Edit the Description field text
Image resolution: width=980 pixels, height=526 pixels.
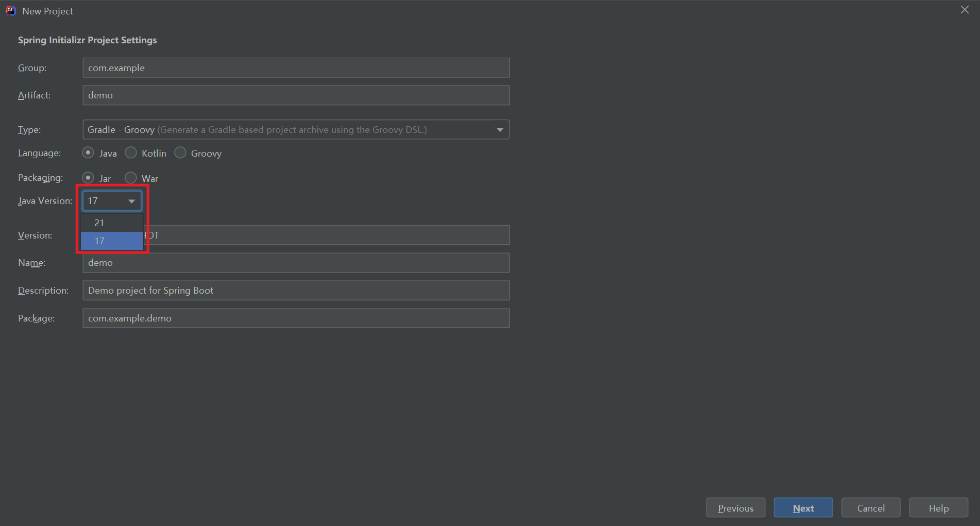click(296, 291)
